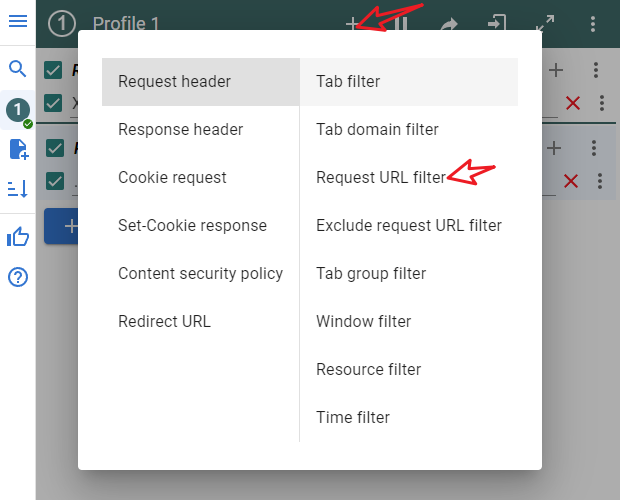Click the share arrow icon in top bar
Image resolution: width=620 pixels, height=500 pixels.
(x=449, y=24)
